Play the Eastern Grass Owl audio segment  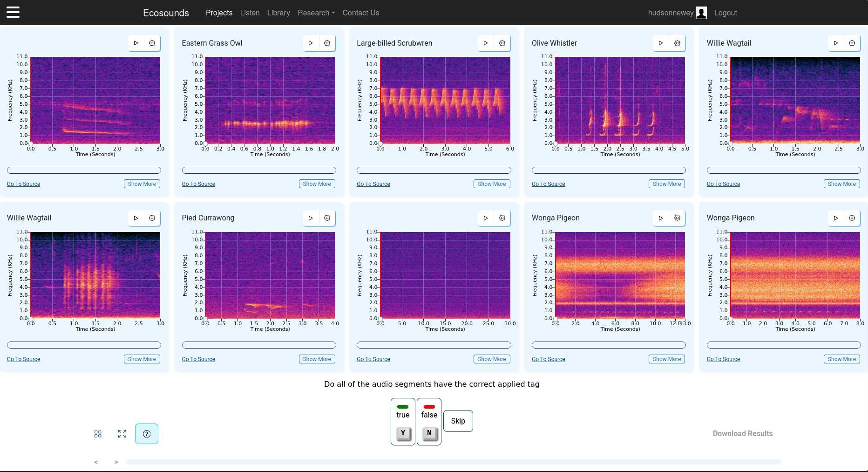point(311,43)
